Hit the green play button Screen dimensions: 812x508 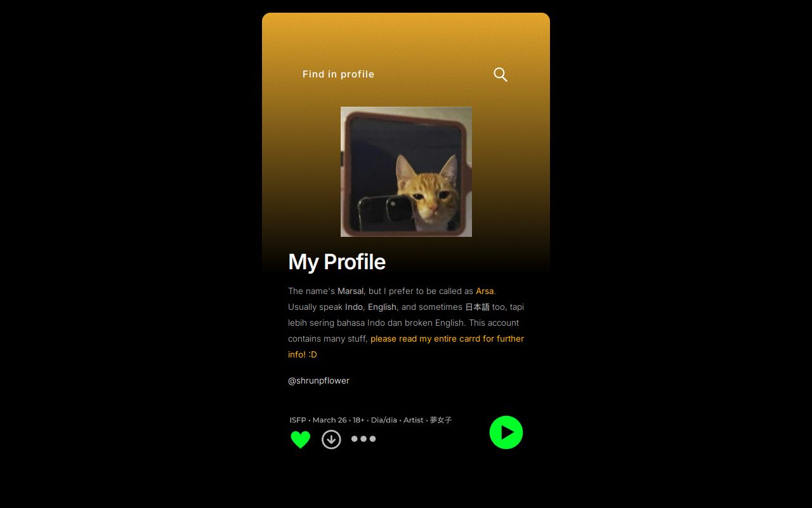point(506,432)
